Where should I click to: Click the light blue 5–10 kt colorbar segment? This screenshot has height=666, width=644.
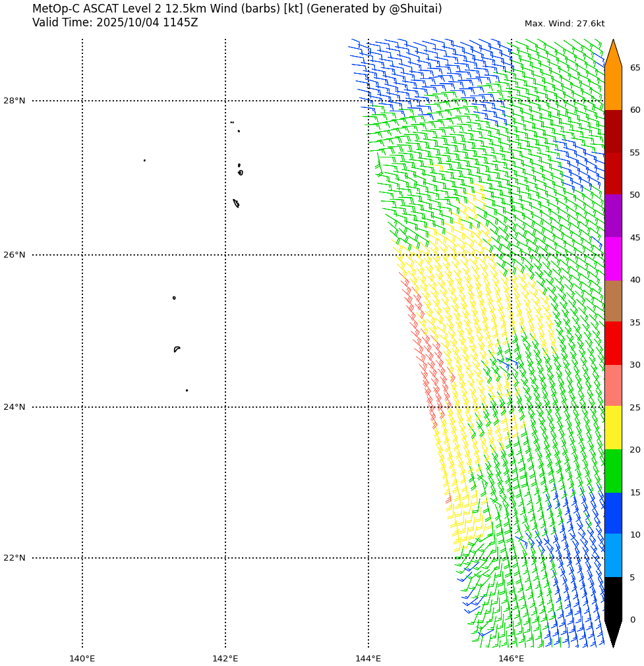pos(613,555)
